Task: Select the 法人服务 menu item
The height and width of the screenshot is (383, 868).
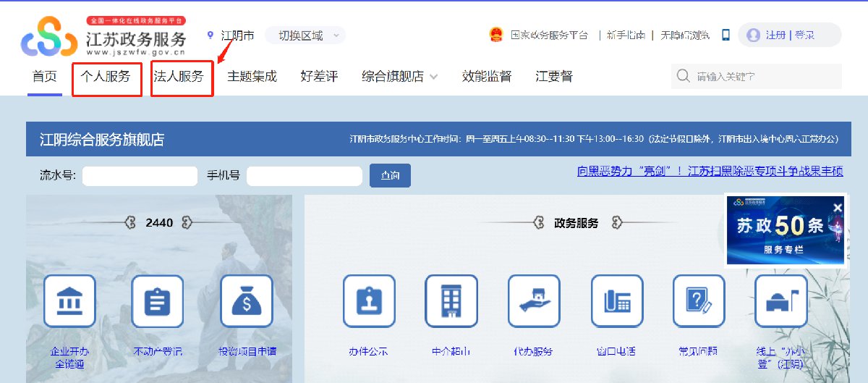Action: pyautogui.click(x=179, y=76)
